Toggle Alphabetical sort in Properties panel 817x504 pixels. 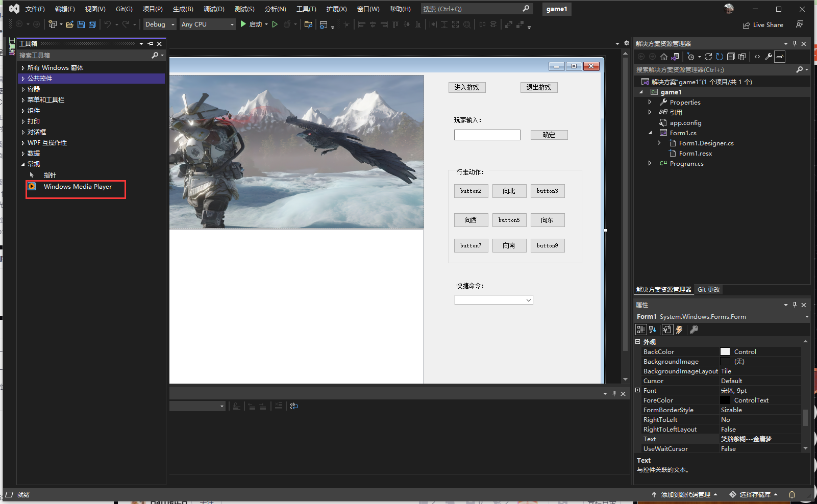tap(653, 330)
